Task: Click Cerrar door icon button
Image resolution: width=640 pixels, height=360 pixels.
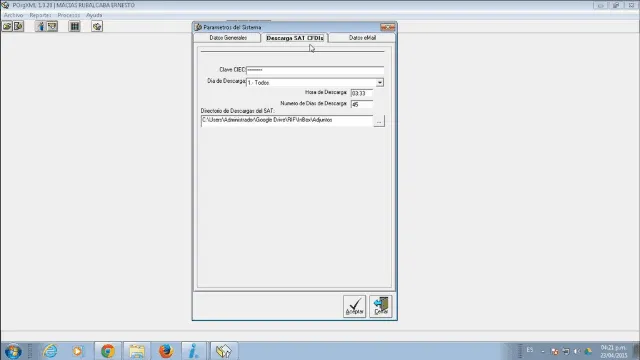Action: coord(381,306)
